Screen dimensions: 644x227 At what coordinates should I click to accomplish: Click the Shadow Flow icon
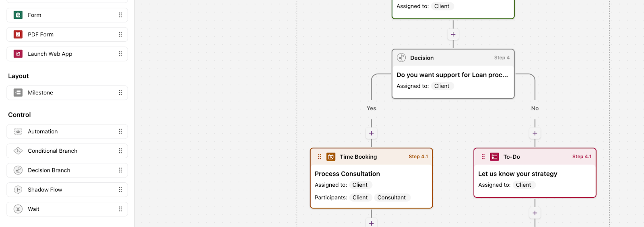click(x=18, y=190)
